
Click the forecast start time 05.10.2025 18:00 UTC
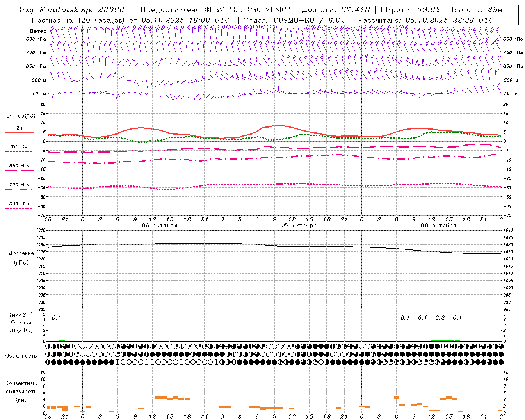185,20
